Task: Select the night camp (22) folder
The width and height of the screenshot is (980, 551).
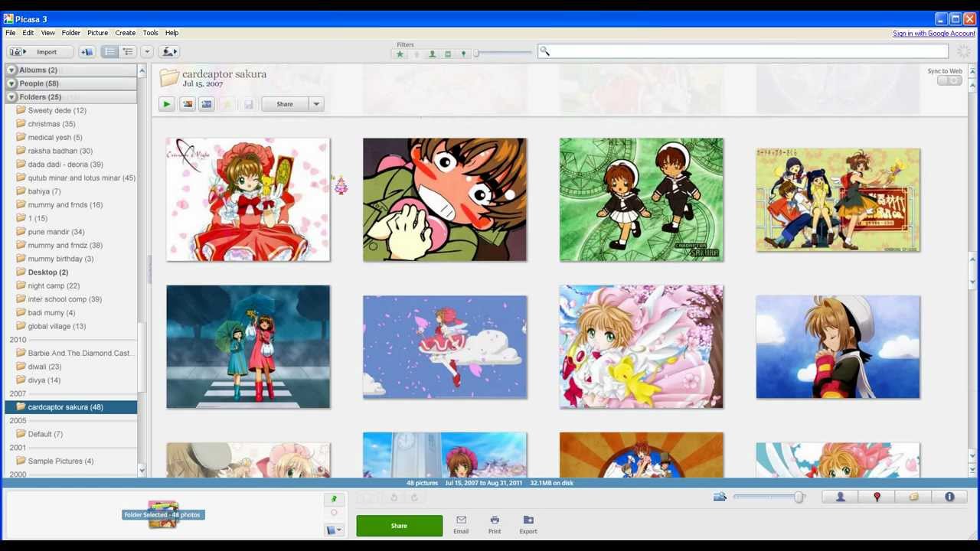Action: [x=54, y=285]
